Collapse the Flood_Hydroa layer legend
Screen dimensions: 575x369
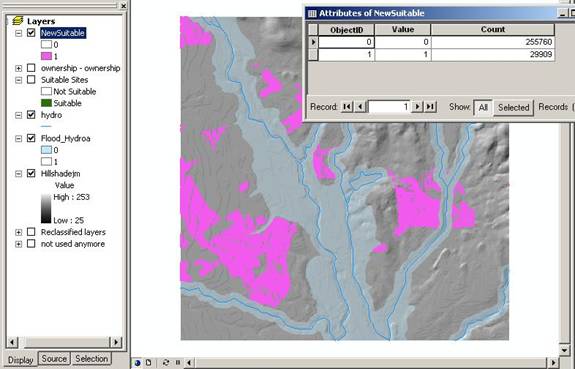pos(18,139)
